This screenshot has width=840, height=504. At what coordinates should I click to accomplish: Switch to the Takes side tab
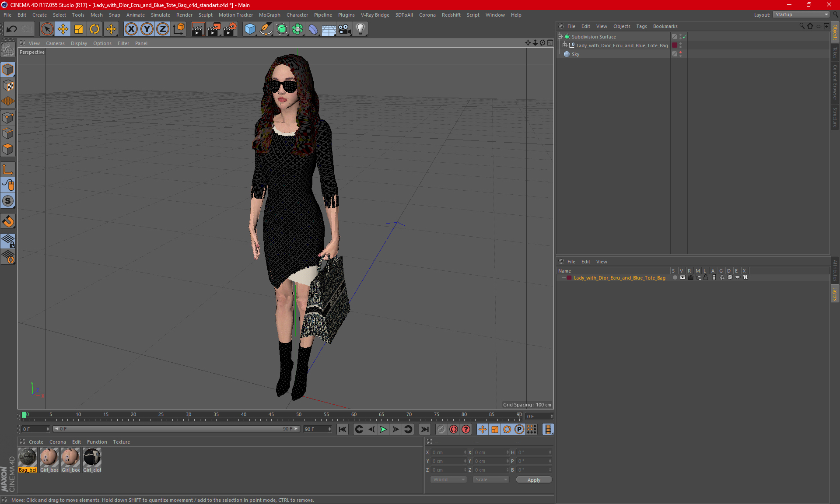point(835,52)
